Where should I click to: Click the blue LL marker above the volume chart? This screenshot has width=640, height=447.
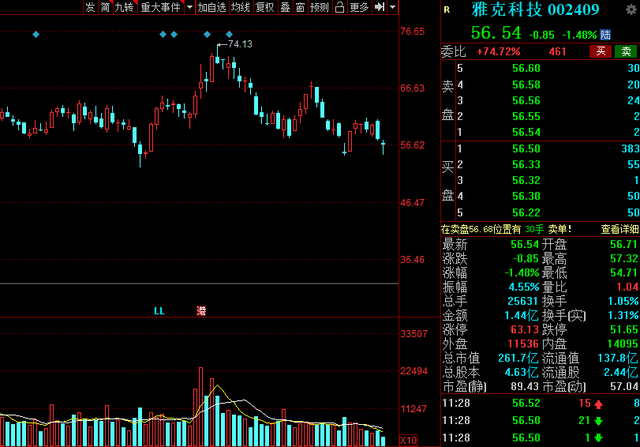tap(159, 310)
